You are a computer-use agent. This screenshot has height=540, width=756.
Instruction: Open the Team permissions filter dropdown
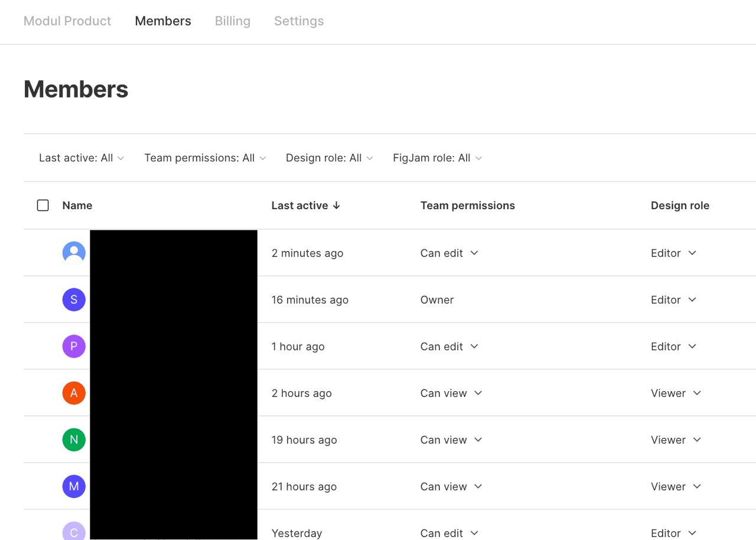tap(205, 158)
